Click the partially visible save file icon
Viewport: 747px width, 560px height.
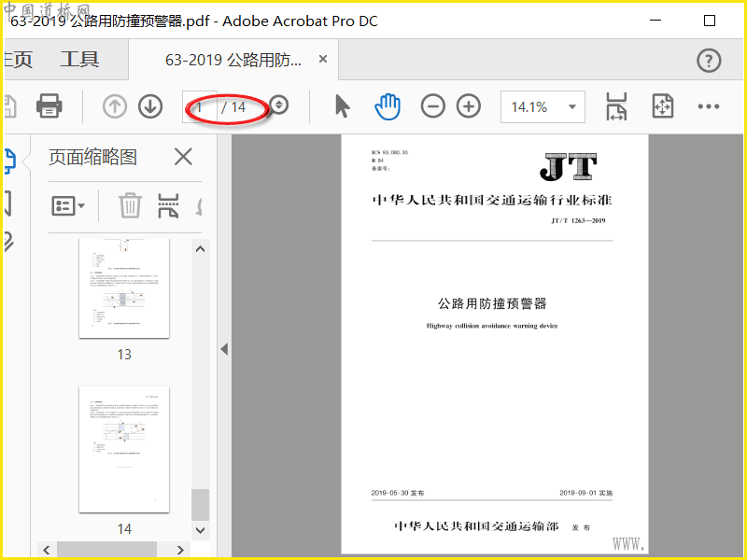click(x=10, y=106)
